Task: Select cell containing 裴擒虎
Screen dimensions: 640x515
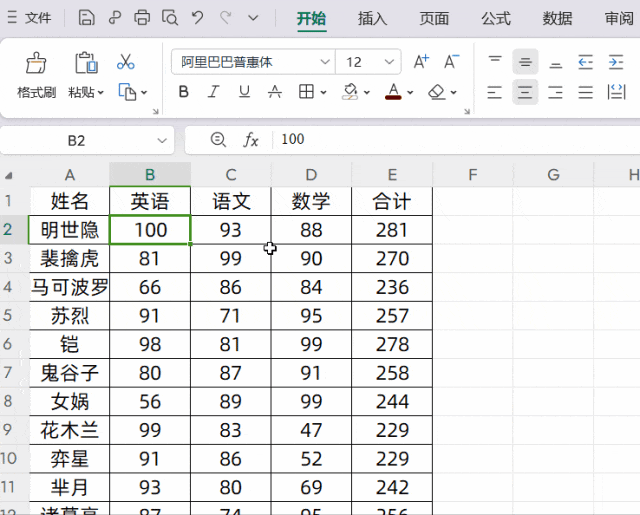Action: tap(69, 258)
